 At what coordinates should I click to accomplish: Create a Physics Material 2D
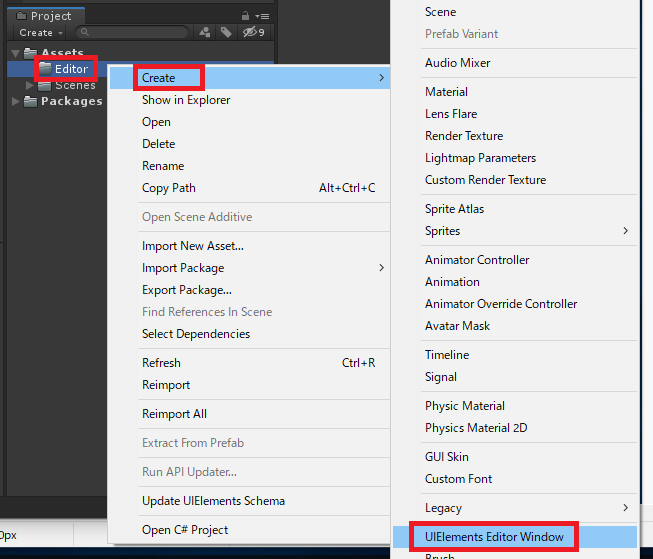pyautogui.click(x=515, y=428)
